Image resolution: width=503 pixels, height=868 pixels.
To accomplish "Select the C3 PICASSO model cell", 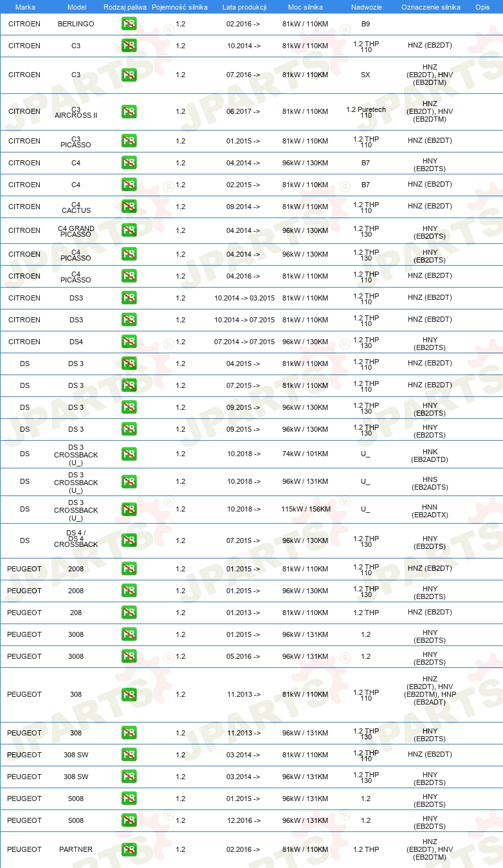I will coord(76,142).
